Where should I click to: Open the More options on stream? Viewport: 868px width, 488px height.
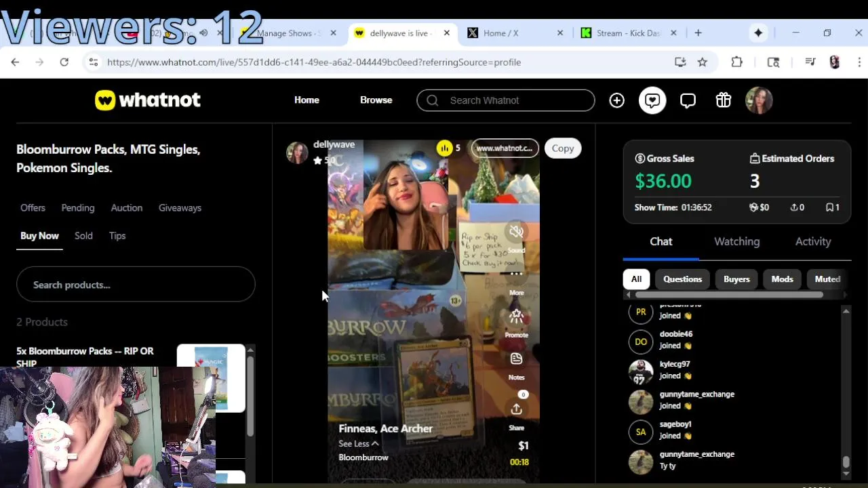click(516, 274)
